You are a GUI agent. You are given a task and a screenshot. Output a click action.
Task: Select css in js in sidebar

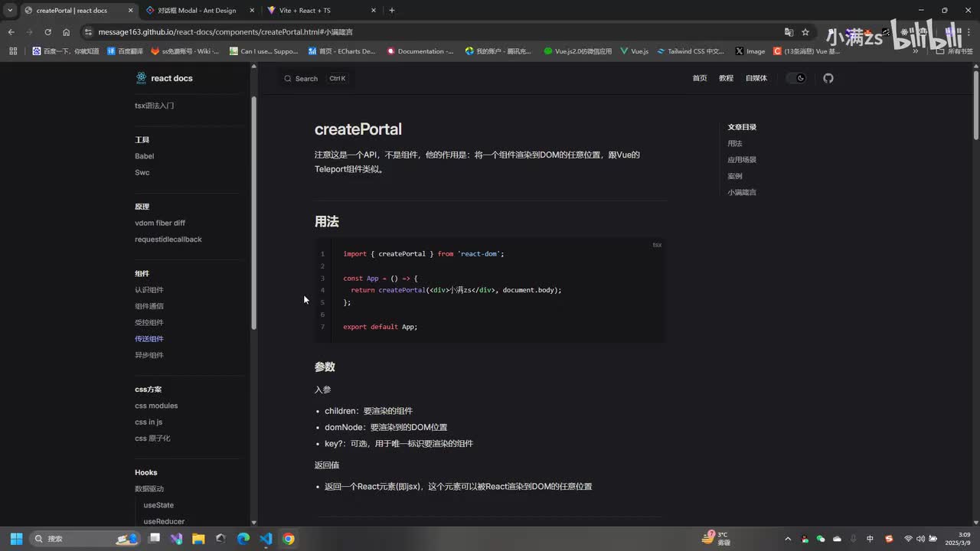[x=149, y=422]
